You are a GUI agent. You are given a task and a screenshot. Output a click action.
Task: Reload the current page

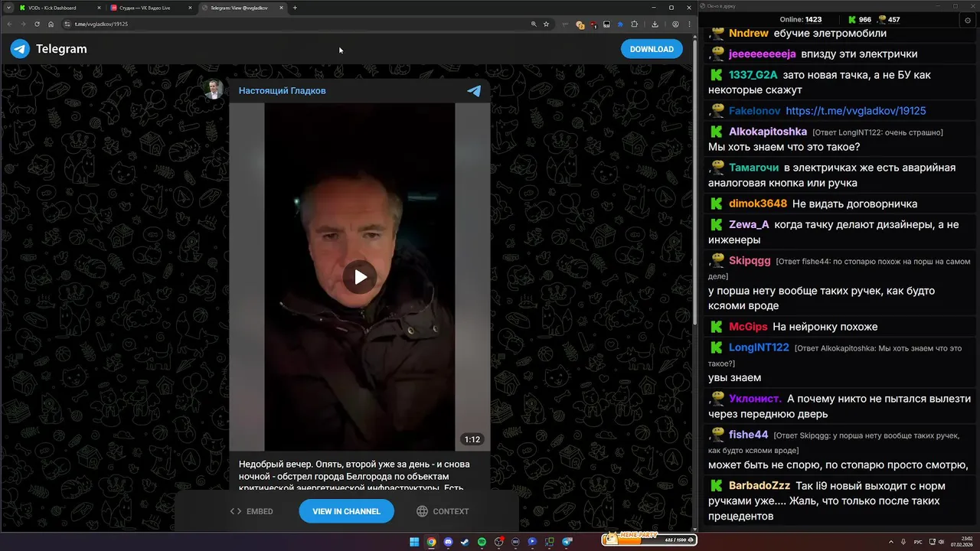[37, 24]
